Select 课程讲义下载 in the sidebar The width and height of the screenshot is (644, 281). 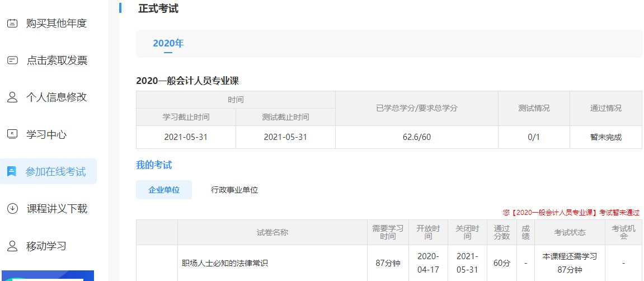point(57,209)
